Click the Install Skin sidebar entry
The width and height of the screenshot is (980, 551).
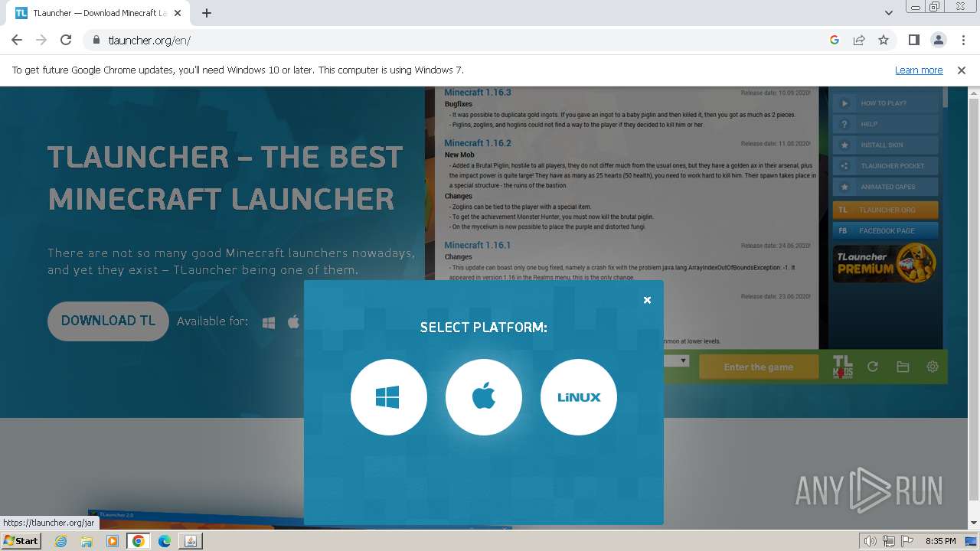coord(886,145)
